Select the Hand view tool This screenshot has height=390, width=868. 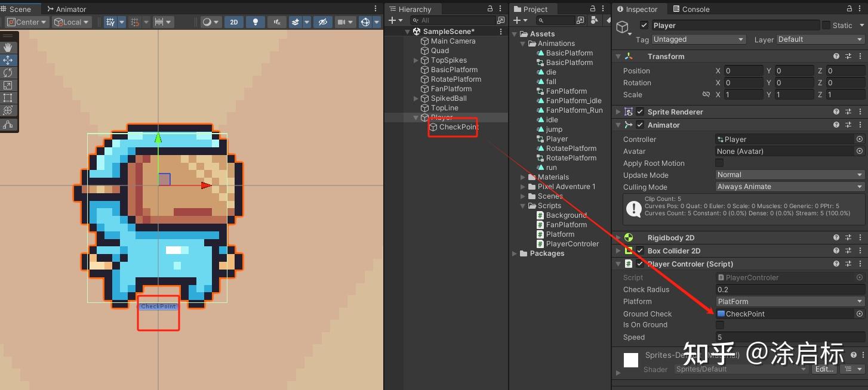point(8,48)
